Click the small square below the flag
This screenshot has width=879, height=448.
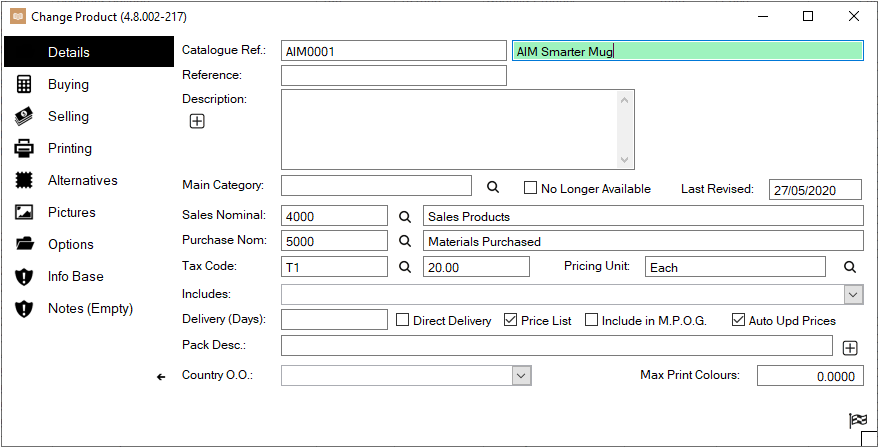(x=868, y=438)
